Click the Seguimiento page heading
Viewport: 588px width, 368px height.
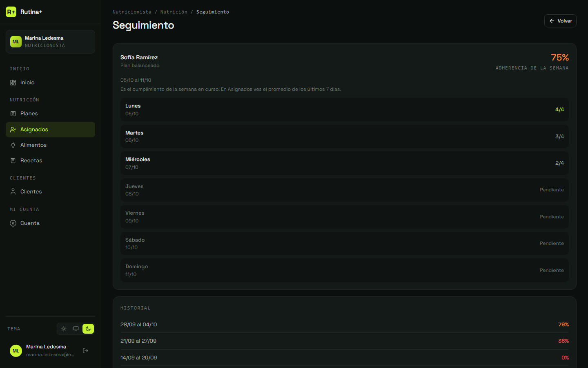[143, 25]
